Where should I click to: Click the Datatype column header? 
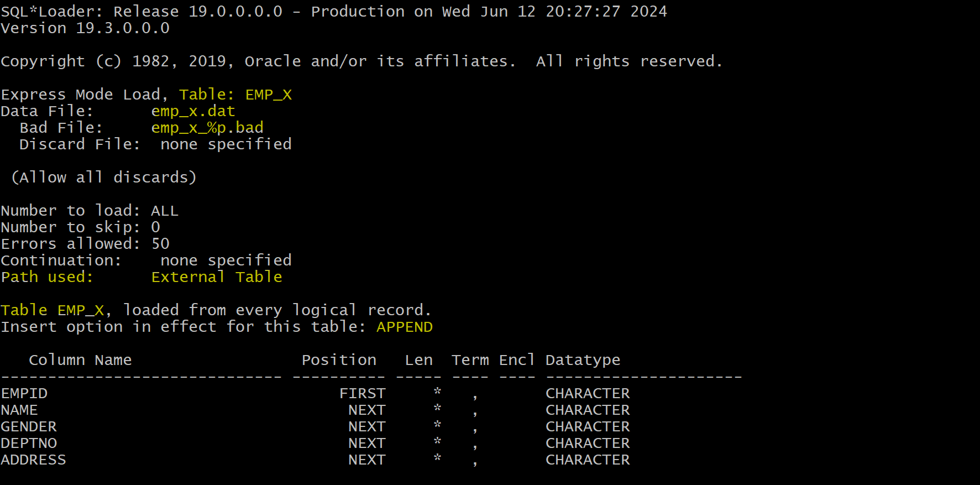tap(583, 361)
